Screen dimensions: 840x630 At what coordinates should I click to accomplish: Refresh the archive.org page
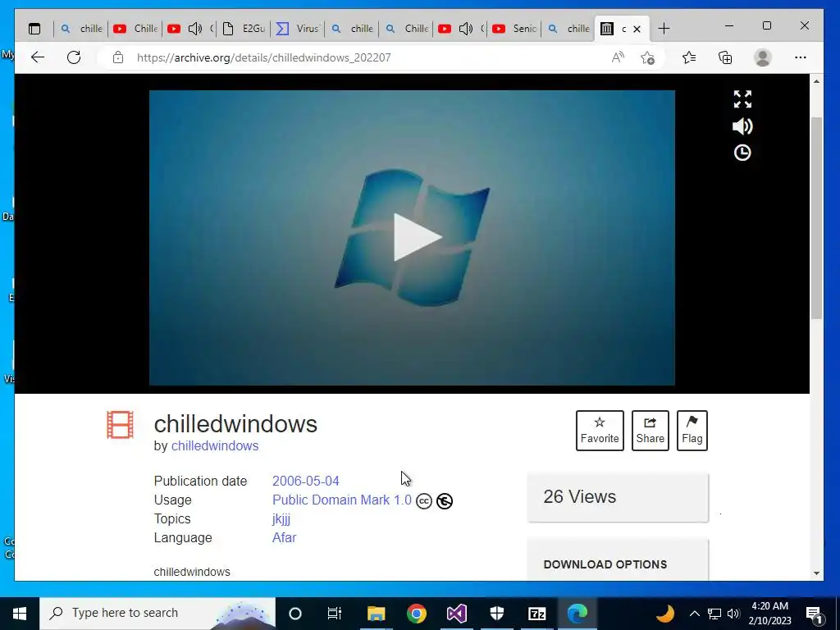coord(74,57)
